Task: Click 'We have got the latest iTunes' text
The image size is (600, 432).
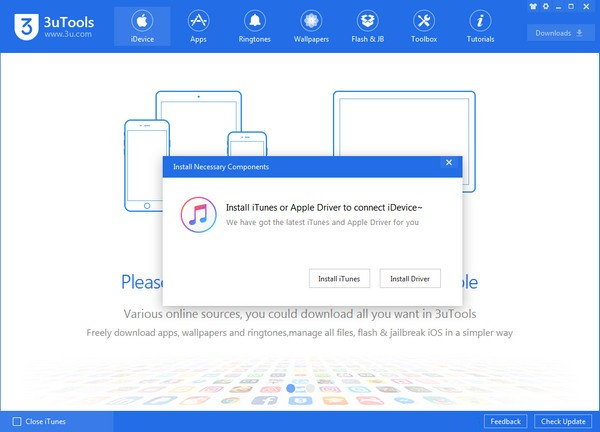Action: click(322, 222)
